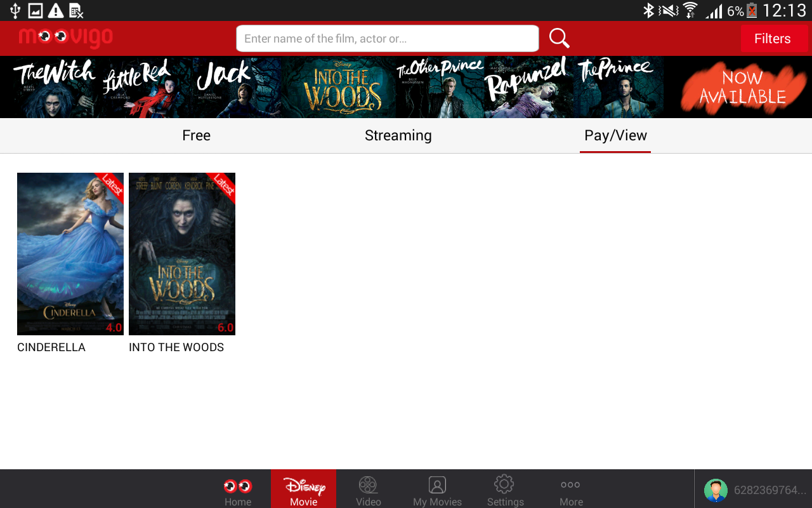Switch to the Streaming tab
Viewport: 812px width, 508px height.
click(398, 135)
